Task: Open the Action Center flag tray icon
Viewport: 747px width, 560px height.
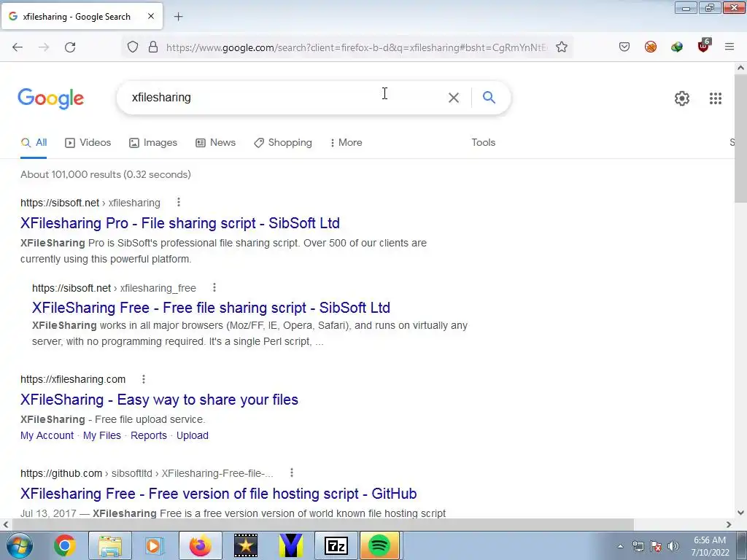Action: coord(656,546)
